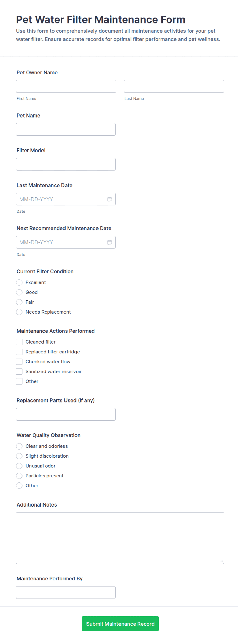
Task: Click Replacement Parts Used input field
Action: coord(66,414)
